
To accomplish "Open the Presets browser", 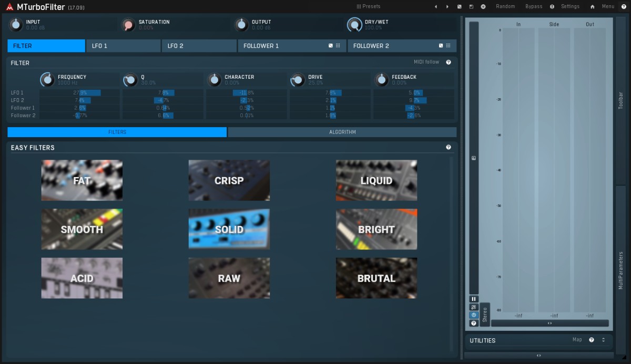I will (368, 6).
